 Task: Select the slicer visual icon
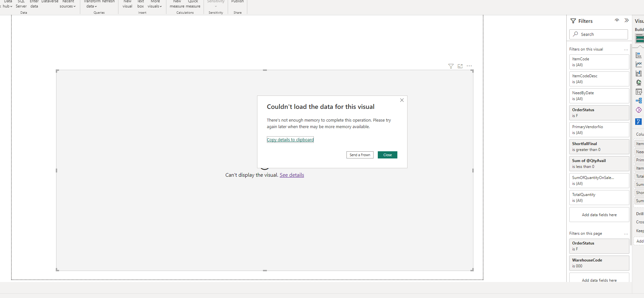639,92
